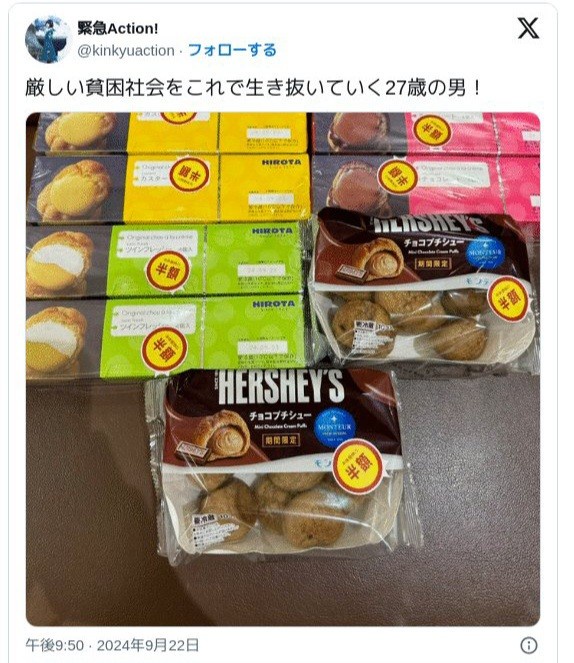The height and width of the screenshot is (663, 574).
Task: Click 半額 sticker on upper-right Hershey's bag
Action: 508,299
